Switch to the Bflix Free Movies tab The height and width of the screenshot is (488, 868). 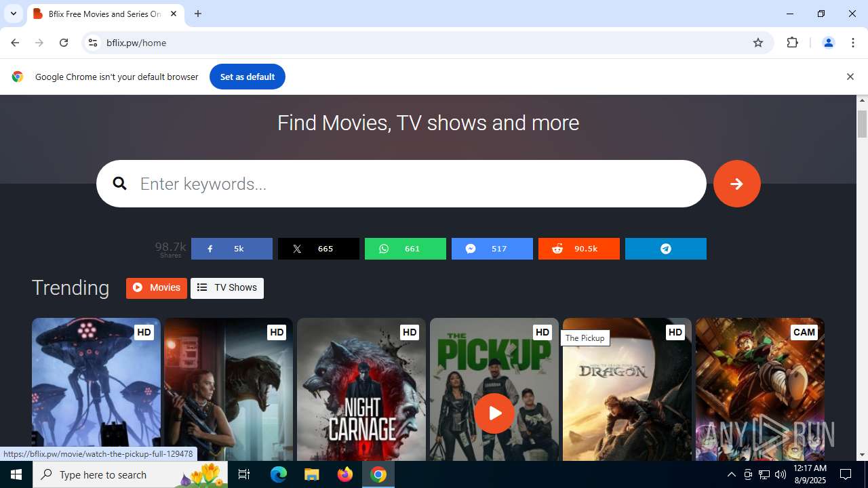[106, 14]
